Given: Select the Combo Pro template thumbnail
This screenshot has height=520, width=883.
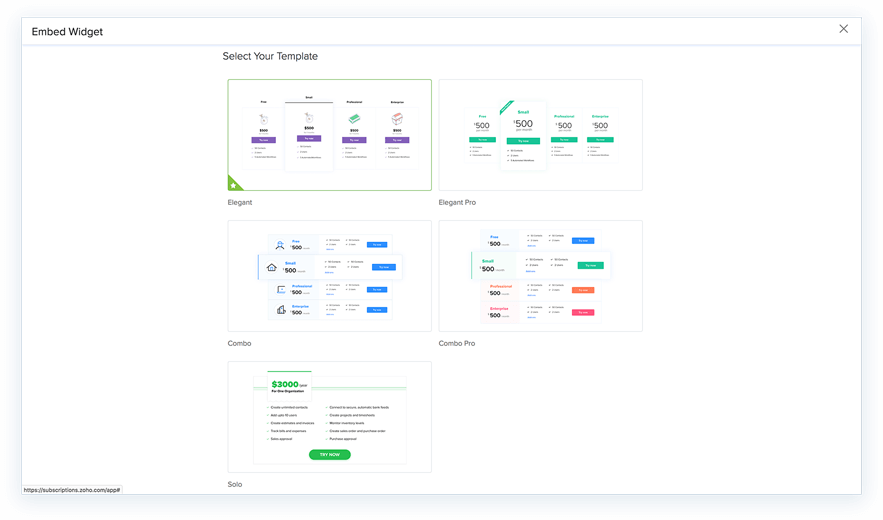Looking at the screenshot, I should 541,276.
